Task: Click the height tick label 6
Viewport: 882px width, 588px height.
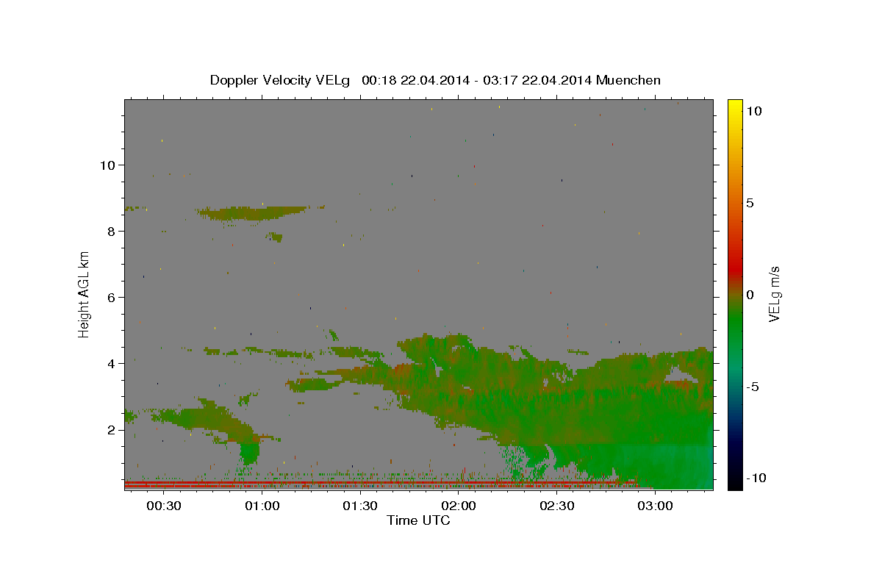Action: [x=111, y=298]
